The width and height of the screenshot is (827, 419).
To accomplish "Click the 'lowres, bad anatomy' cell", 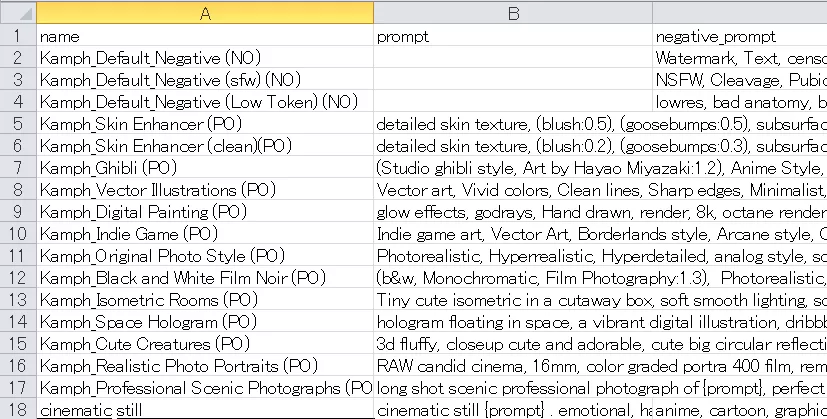I will 740,102.
